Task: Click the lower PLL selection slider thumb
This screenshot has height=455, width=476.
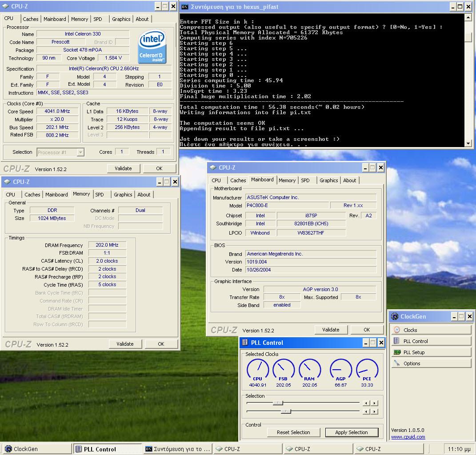Action: tap(286, 411)
